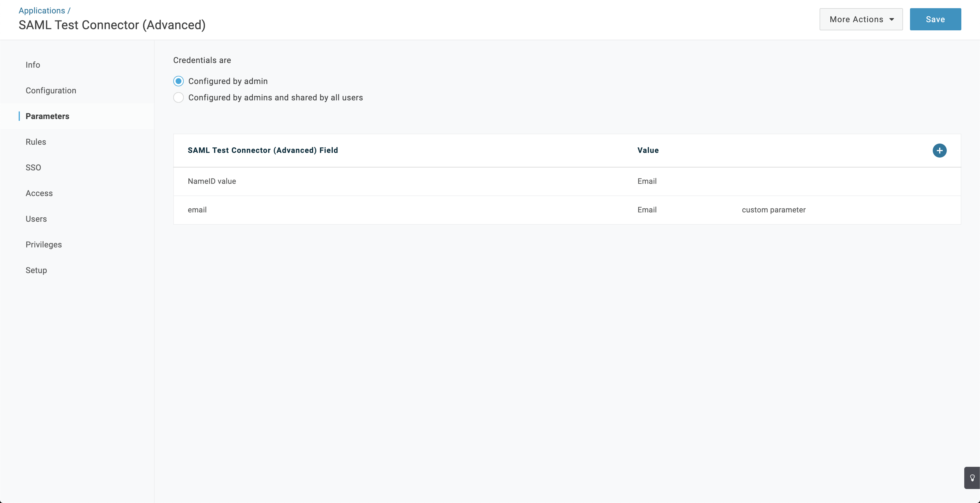This screenshot has width=980, height=503.
Task: Open the lightbulb help widget
Action: (x=972, y=478)
